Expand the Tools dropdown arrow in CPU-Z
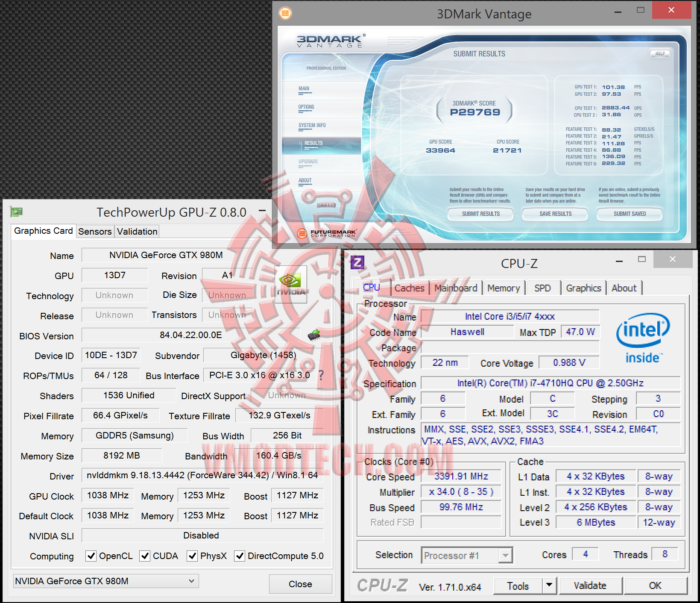Viewport: 700px width, 603px height. (549, 585)
